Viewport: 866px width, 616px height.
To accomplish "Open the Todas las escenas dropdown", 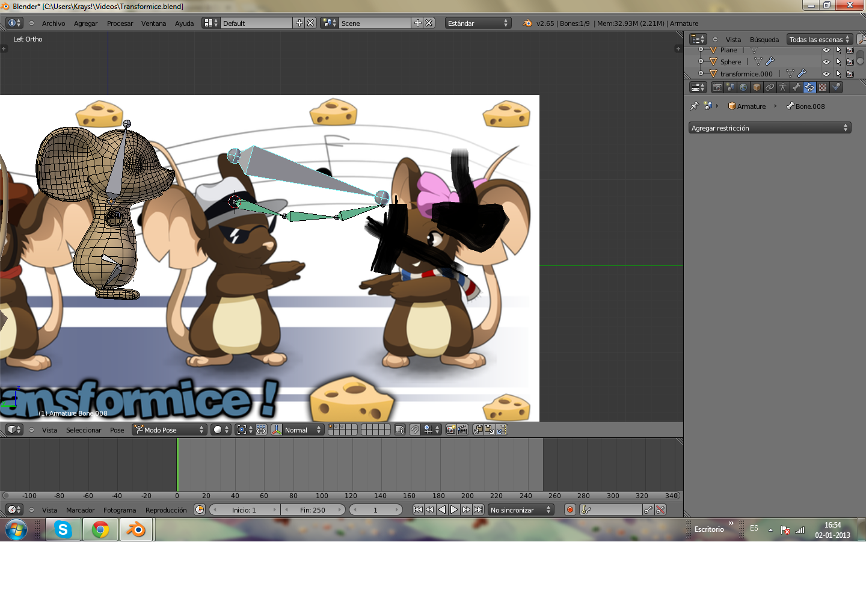I will point(820,40).
